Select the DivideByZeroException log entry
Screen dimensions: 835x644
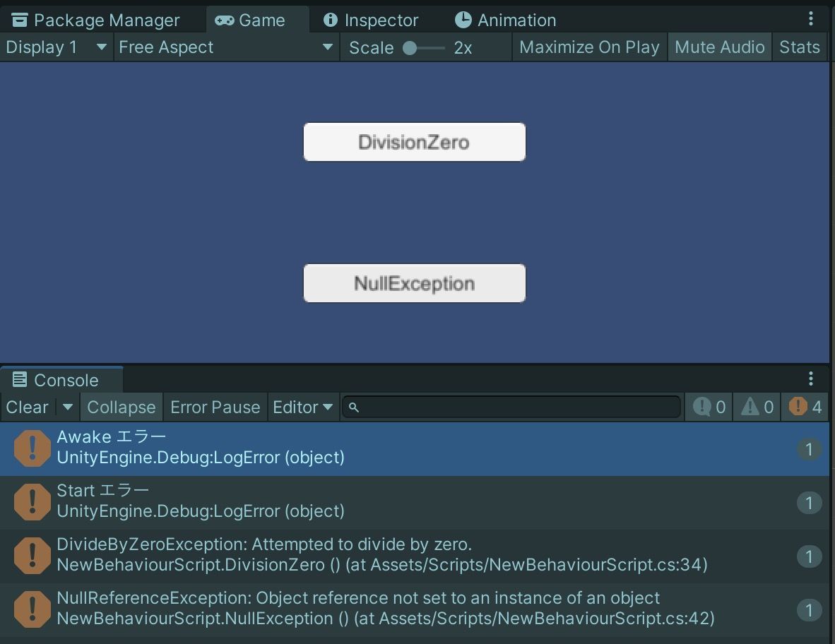pos(353,556)
